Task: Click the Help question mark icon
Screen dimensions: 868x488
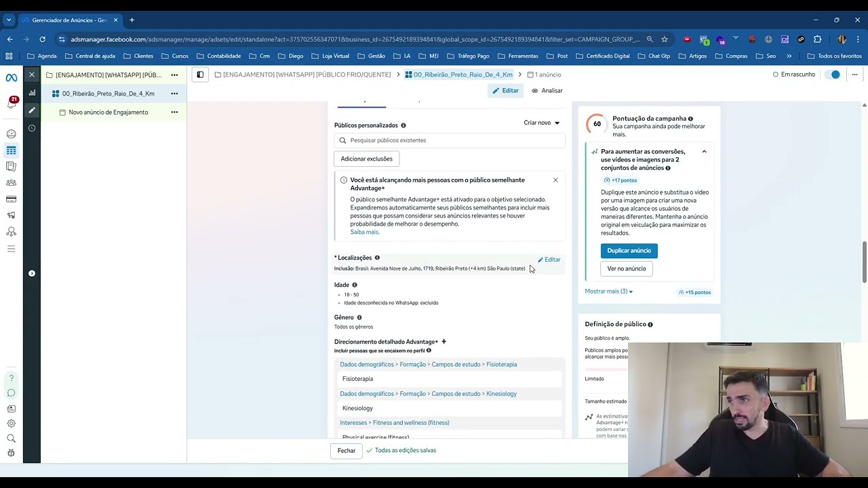Action: [x=12, y=378]
